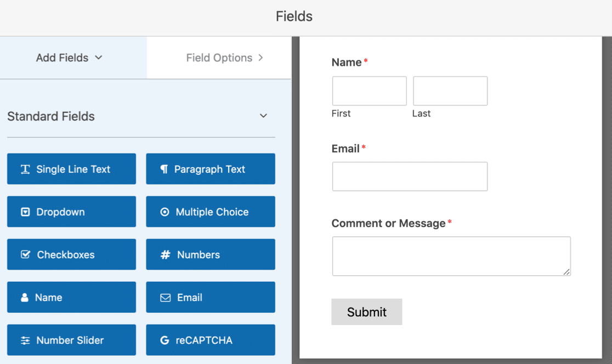Add a Numbers field

click(211, 254)
